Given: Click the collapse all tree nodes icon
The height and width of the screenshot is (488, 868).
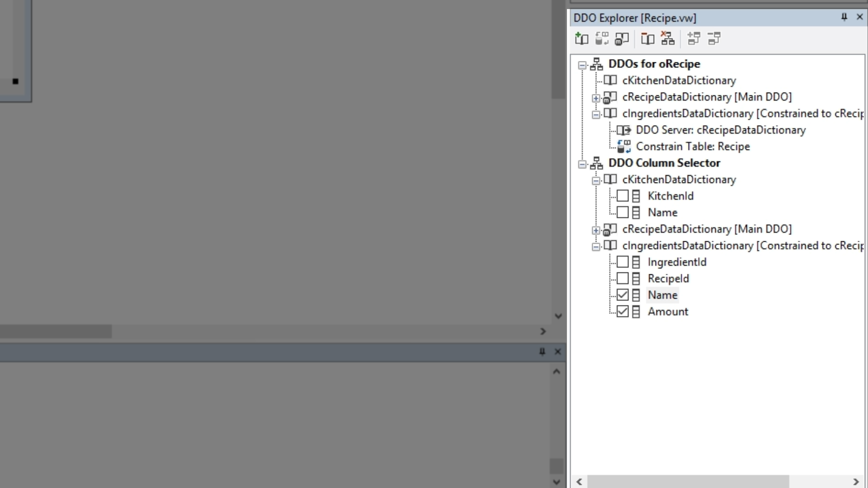Looking at the screenshot, I should [714, 39].
